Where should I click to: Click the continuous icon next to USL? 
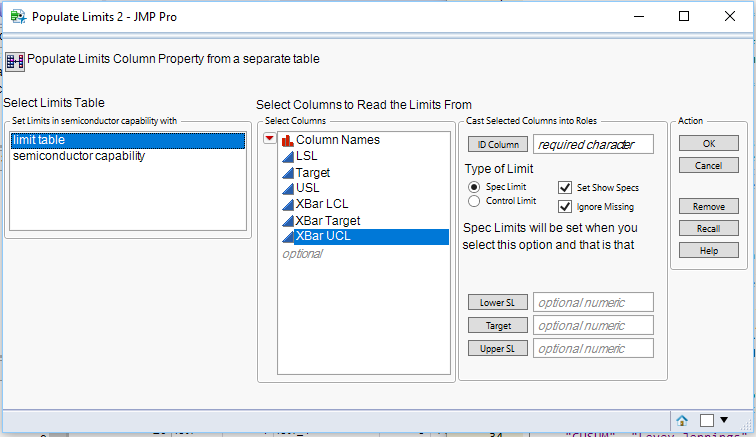[288, 188]
